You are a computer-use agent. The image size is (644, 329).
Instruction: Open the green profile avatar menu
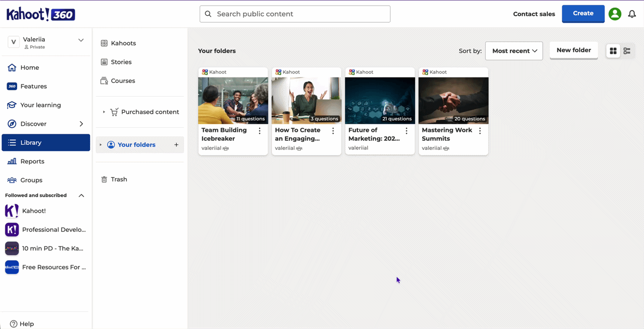point(615,14)
